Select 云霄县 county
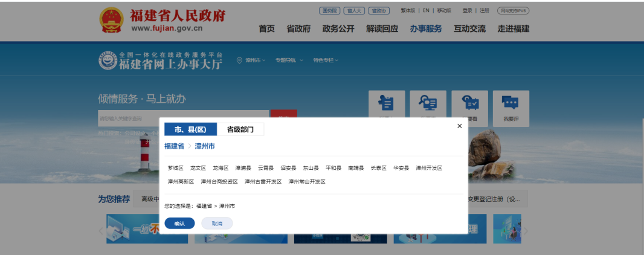The height and width of the screenshot is (255, 644). click(266, 168)
